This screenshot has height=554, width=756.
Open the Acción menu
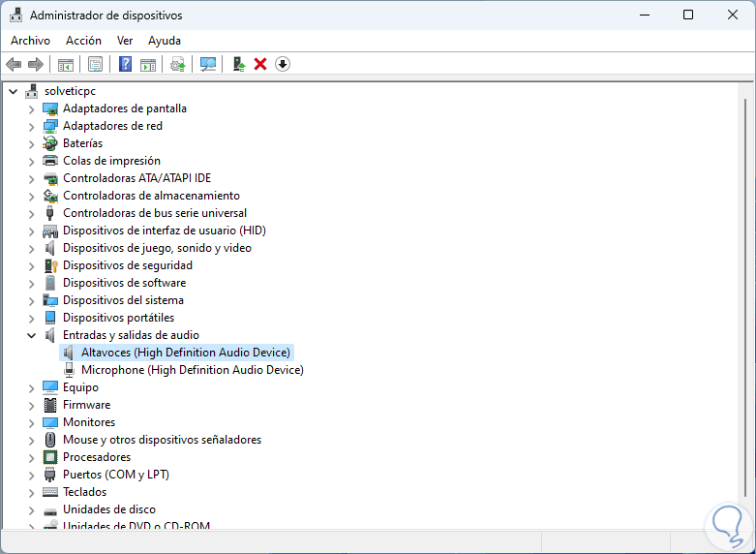[83, 41]
